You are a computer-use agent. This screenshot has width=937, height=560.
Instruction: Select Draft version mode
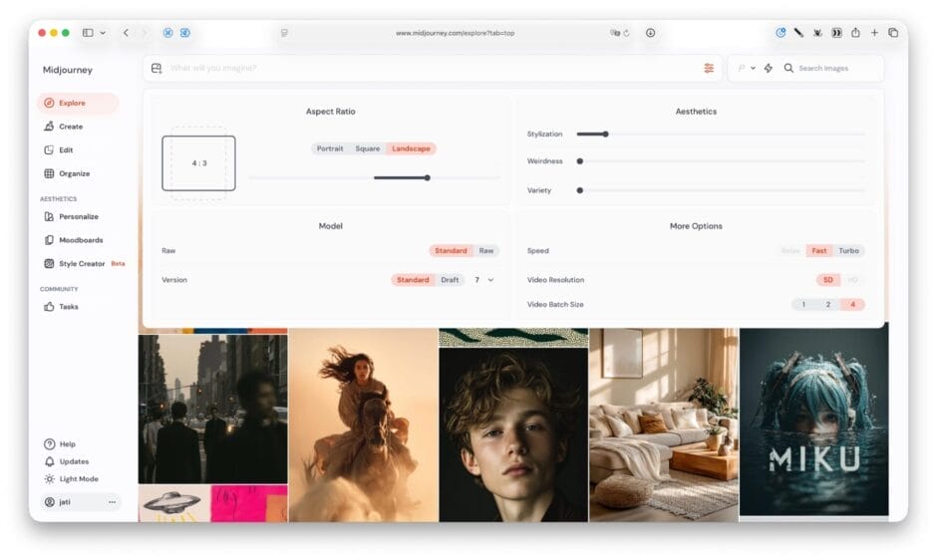[450, 280]
